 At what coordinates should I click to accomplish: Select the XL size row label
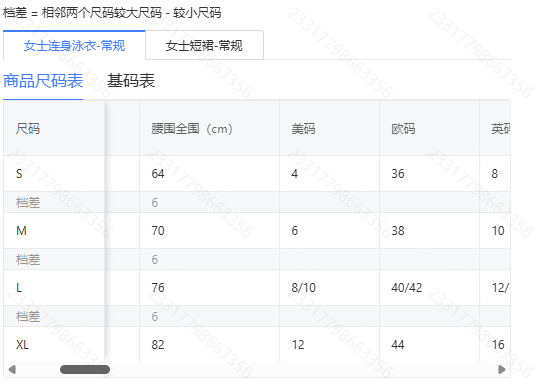click(22, 345)
